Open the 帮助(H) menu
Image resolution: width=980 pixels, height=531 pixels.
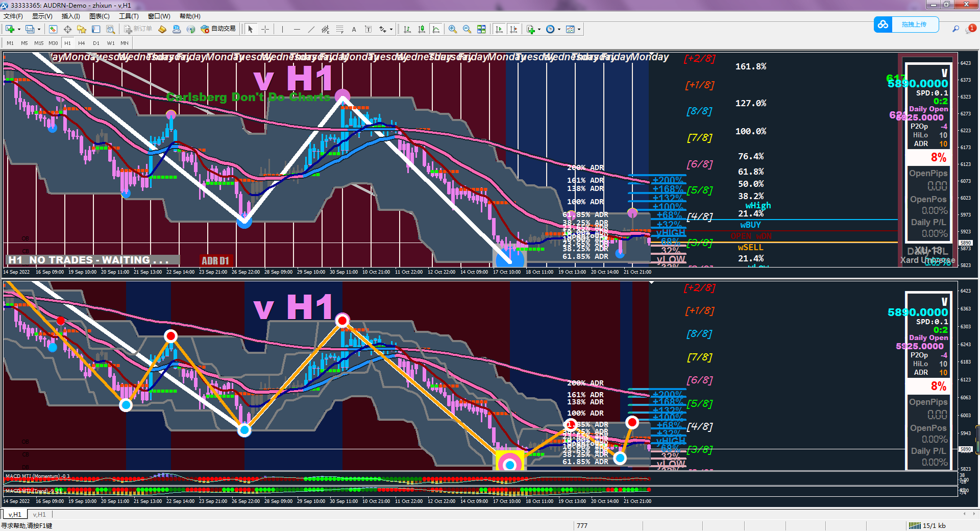click(190, 16)
